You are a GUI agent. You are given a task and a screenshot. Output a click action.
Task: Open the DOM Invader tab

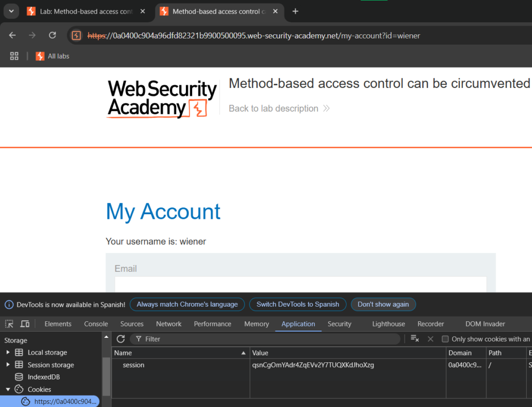point(485,324)
